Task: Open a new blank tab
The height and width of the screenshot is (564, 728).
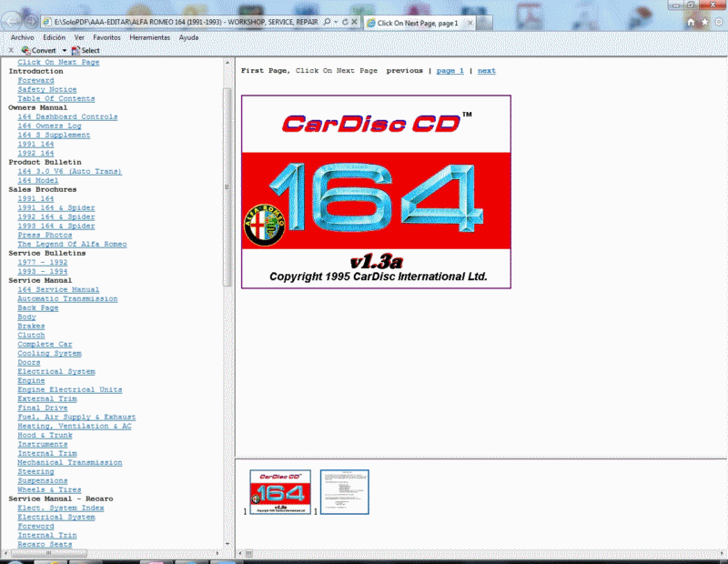Action: [484, 23]
